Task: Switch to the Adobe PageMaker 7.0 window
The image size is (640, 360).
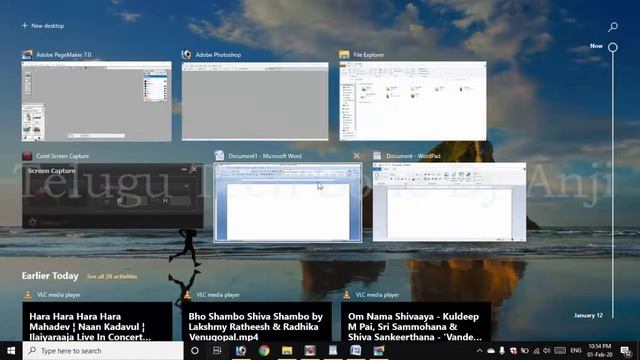Action: pyautogui.click(x=96, y=102)
